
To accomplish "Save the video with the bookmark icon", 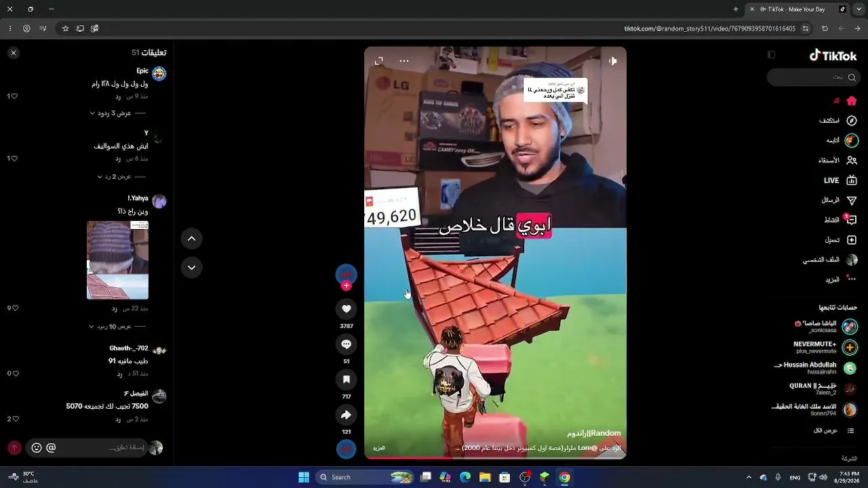I will click(x=347, y=380).
